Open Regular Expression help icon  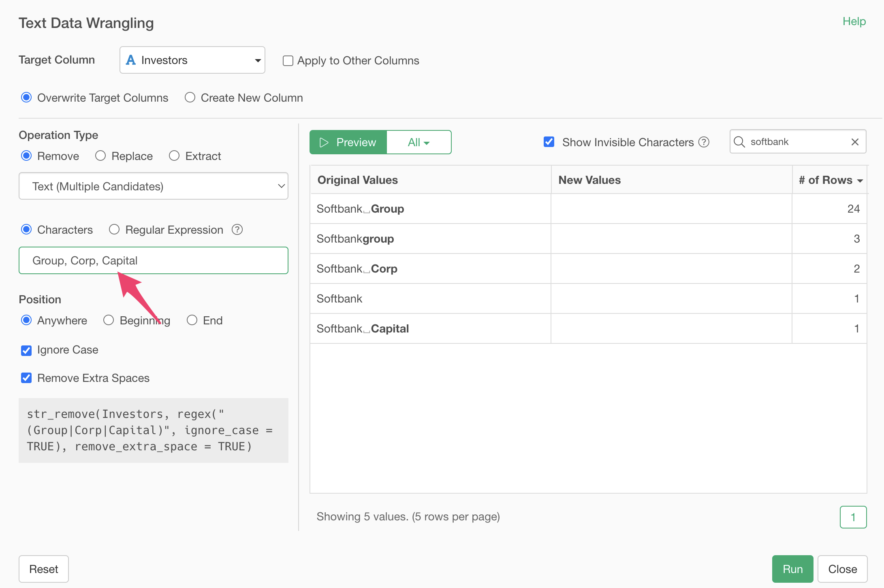237,230
